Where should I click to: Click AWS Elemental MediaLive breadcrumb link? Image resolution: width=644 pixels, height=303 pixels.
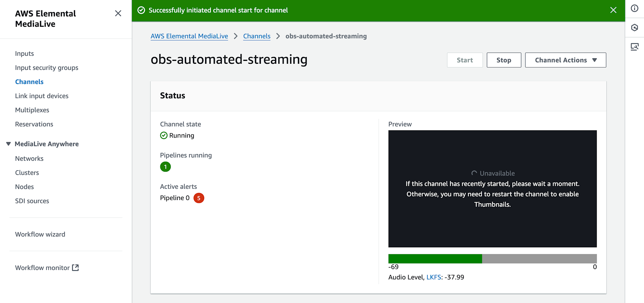tap(189, 36)
